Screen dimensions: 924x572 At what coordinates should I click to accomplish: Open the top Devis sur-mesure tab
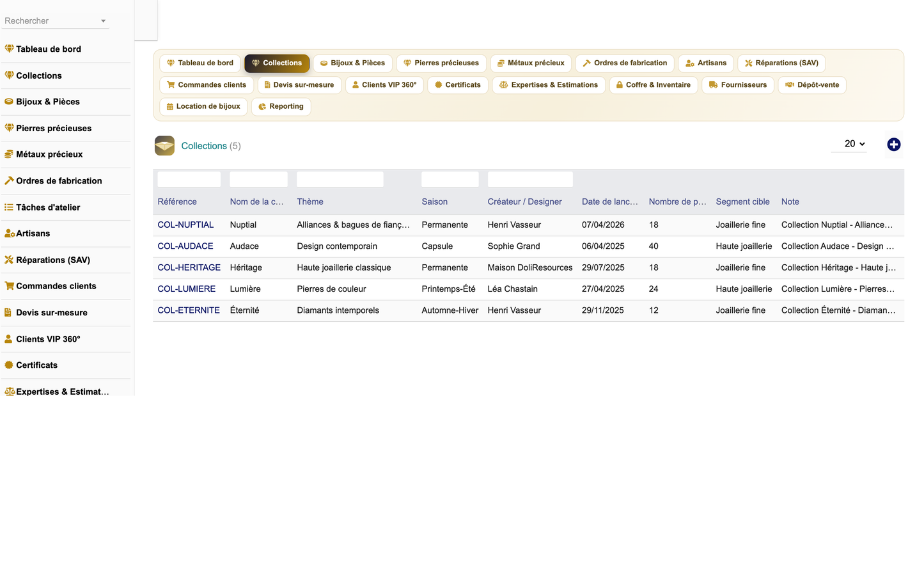pos(299,85)
